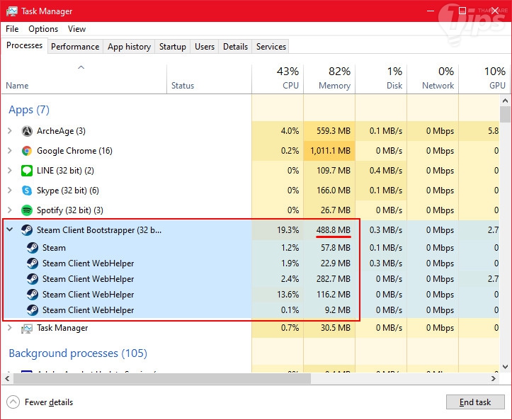
Task: Click the Task Manager title bar icon
Action: tap(12, 11)
